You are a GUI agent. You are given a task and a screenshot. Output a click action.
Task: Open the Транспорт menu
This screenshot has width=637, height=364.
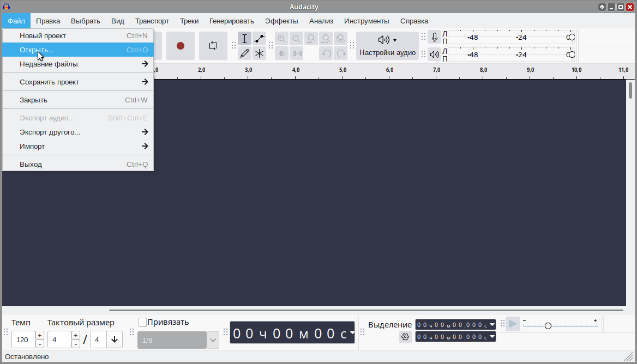(x=152, y=21)
